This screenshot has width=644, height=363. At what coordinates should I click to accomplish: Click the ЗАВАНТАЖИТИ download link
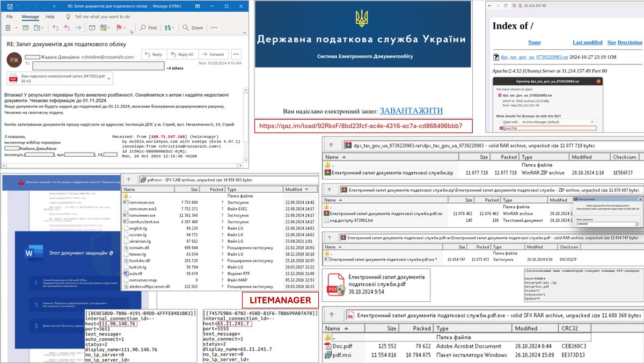411,111
